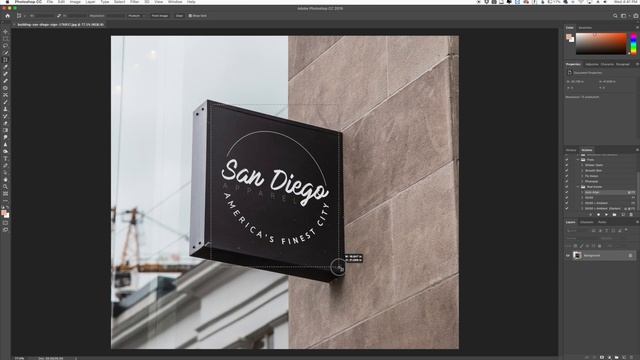Open the Image menu

[75, 2]
